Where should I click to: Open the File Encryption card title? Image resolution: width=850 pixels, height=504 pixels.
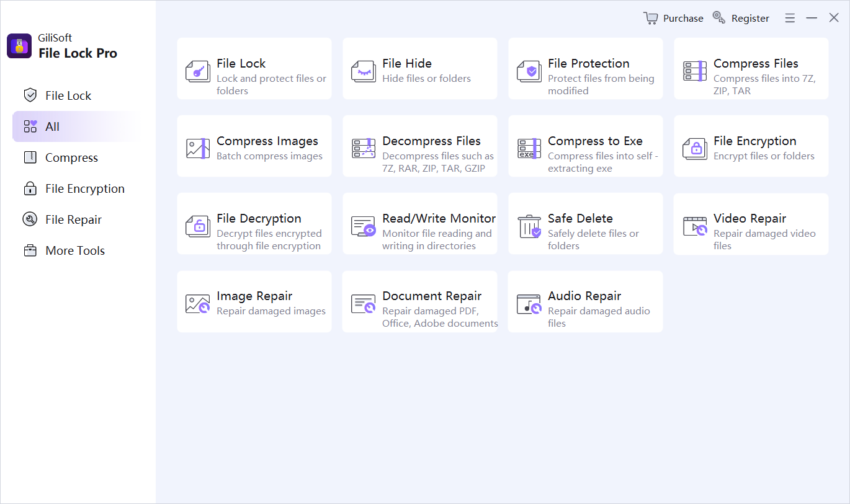tap(755, 141)
